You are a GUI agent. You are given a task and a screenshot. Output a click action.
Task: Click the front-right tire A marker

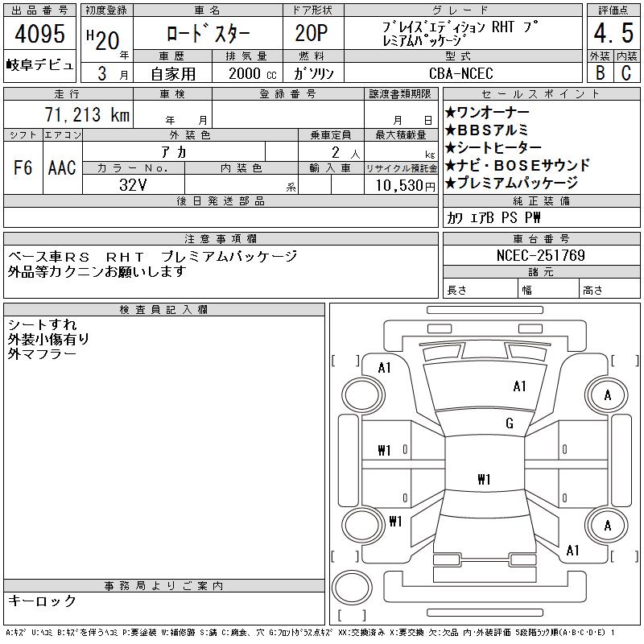click(x=607, y=394)
